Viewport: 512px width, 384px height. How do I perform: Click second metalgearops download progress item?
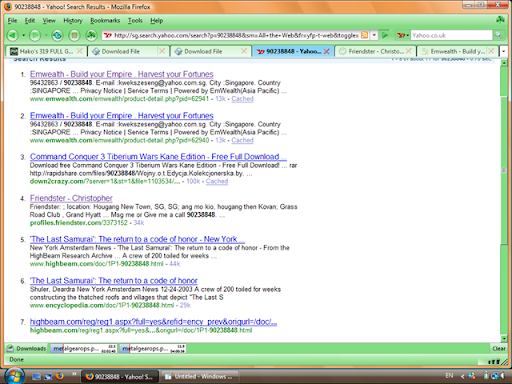(x=153, y=349)
